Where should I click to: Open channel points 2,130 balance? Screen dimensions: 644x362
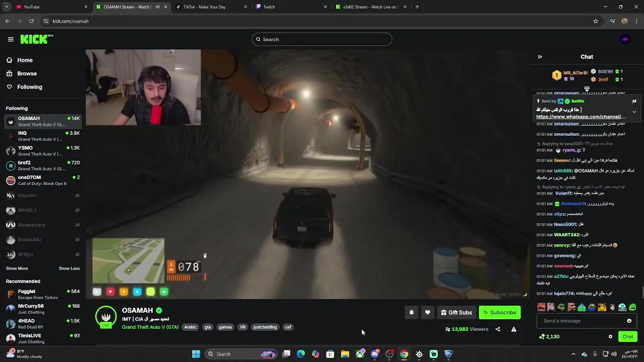tap(549, 336)
